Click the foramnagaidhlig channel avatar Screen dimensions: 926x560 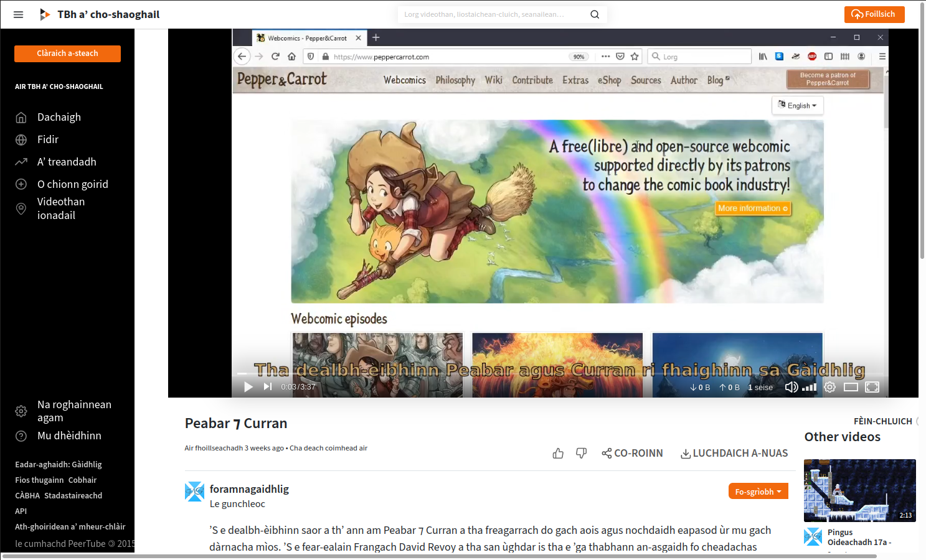194,492
